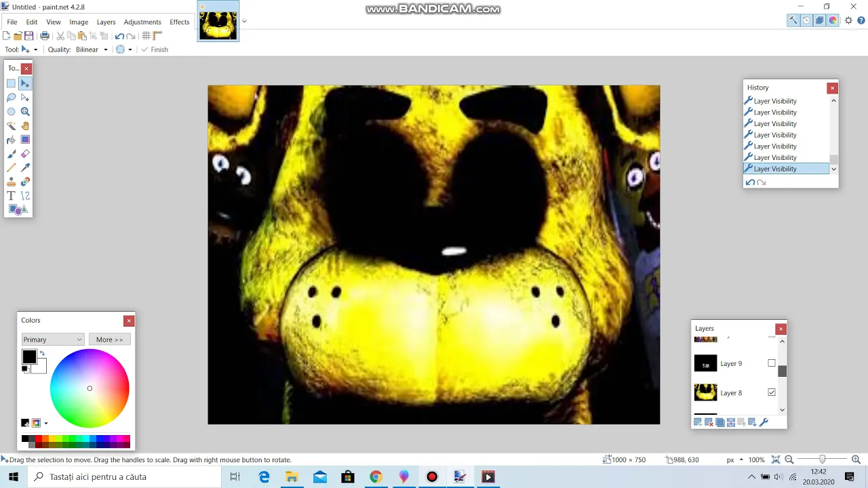Open the Edit menu

[32, 22]
